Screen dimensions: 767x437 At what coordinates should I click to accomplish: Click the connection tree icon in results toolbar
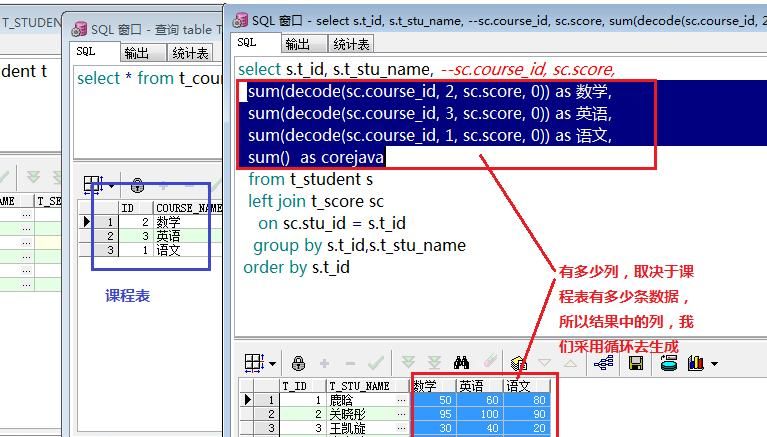tap(604, 363)
